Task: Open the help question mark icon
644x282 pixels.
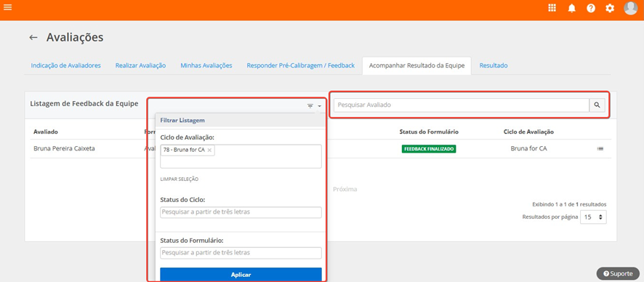Action: tap(591, 8)
